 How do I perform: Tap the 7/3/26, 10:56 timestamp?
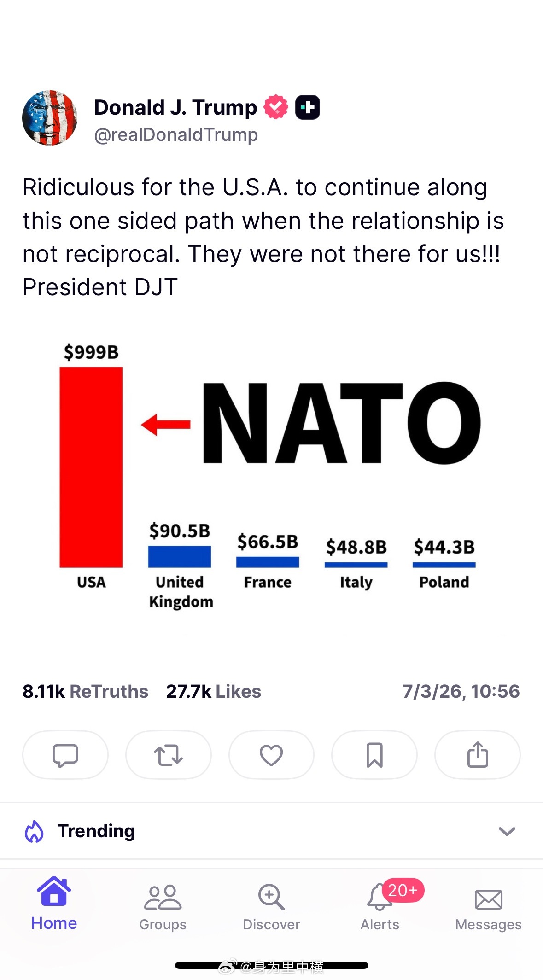(x=461, y=691)
